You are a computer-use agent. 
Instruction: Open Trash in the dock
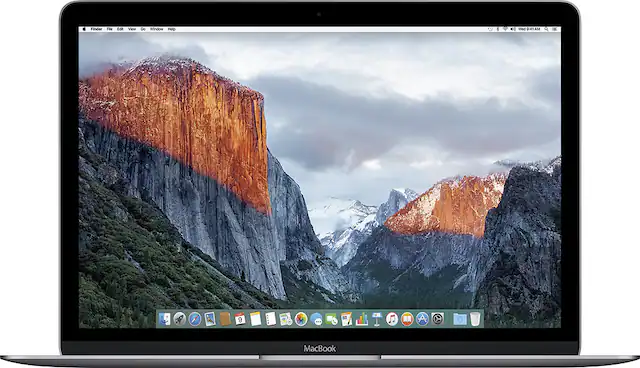475,319
